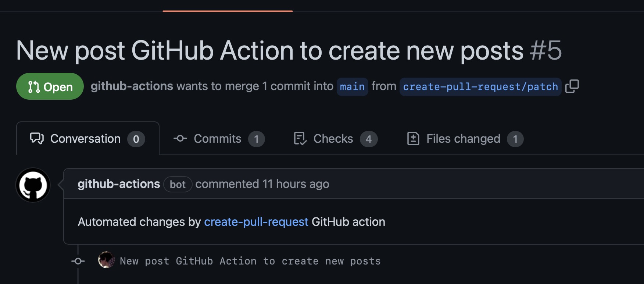The image size is (644, 284).
Task: Click the Checks count badge showing 4
Action: pos(369,139)
